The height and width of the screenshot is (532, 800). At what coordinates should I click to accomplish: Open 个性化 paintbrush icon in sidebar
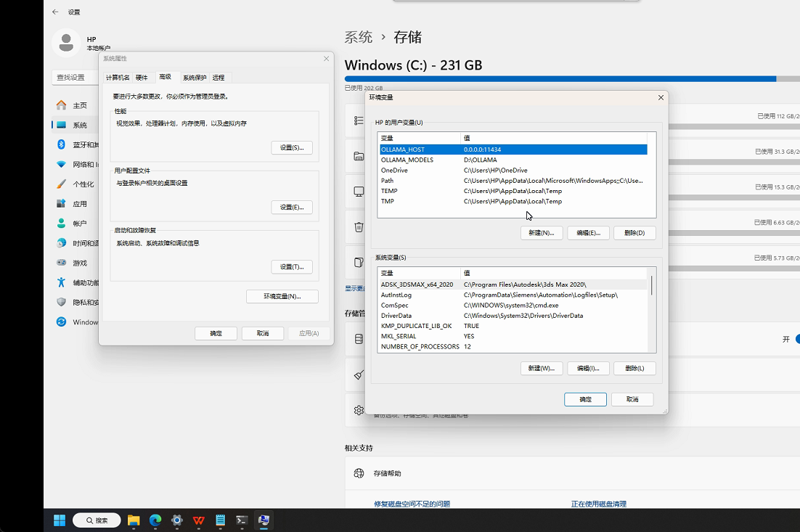(61, 184)
